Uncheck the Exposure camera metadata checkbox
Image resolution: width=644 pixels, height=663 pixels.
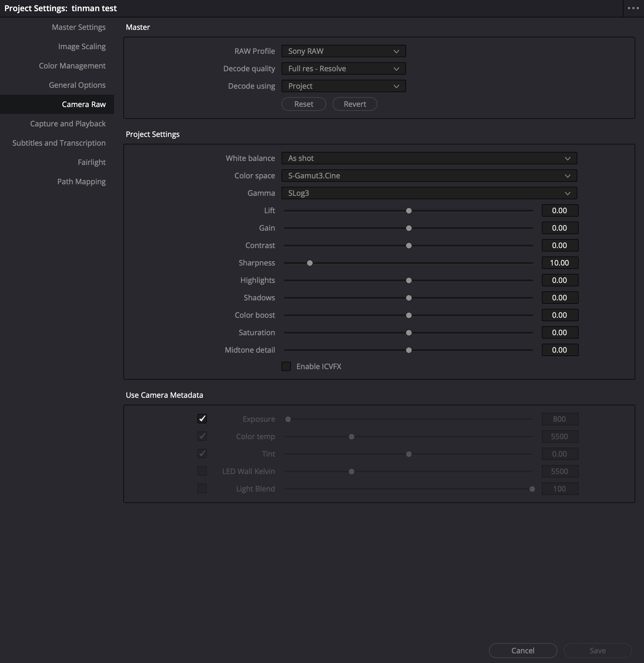pos(202,419)
